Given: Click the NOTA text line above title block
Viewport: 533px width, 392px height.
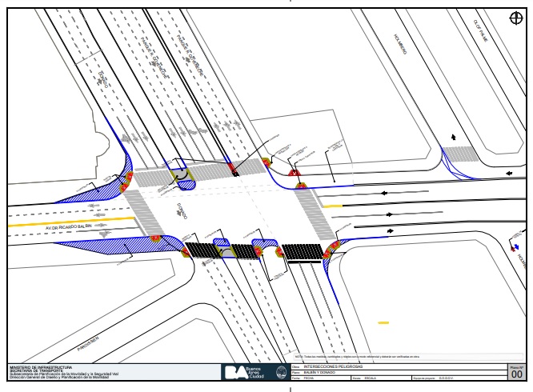Looking at the screenshot, I should coord(368,356).
